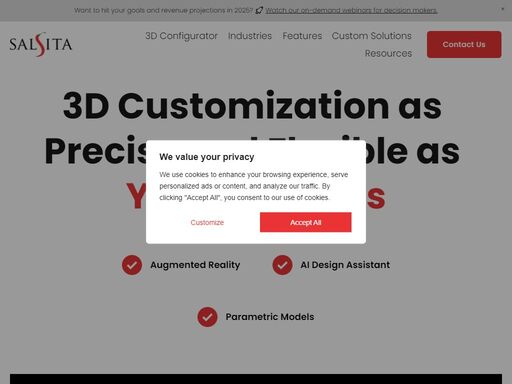Image resolution: width=512 pixels, height=384 pixels.
Task: Click the Augmented Reality checkmark icon
Action: tap(132, 265)
